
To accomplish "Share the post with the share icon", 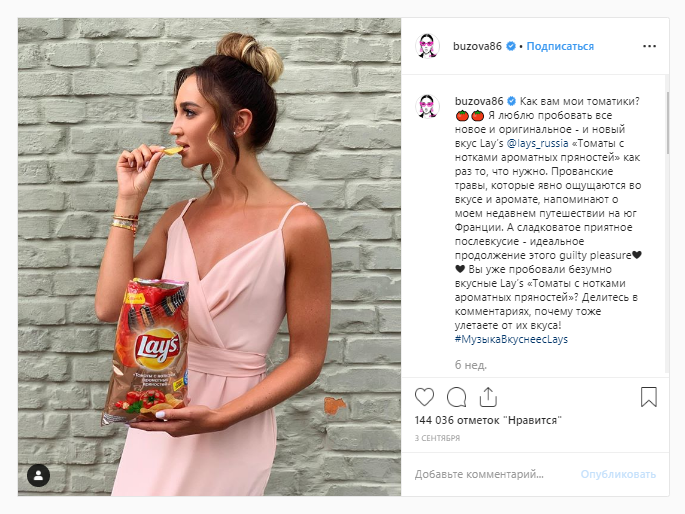I will (x=488, y=397).
